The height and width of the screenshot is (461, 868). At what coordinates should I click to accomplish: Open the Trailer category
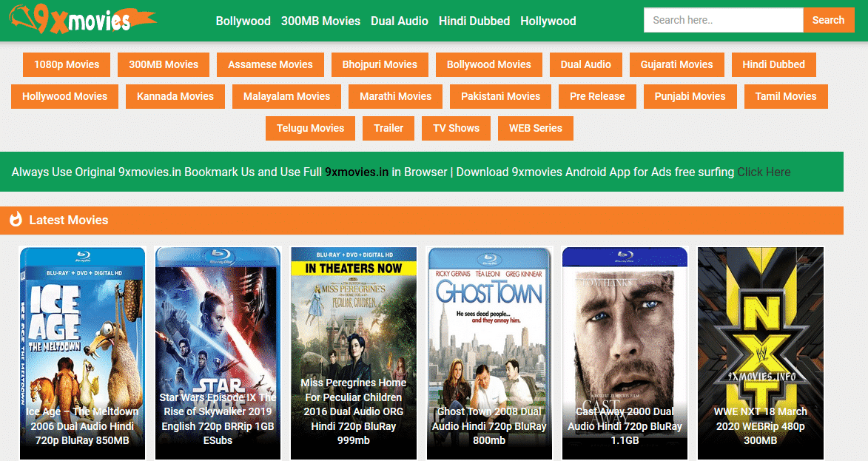(388, 129)
